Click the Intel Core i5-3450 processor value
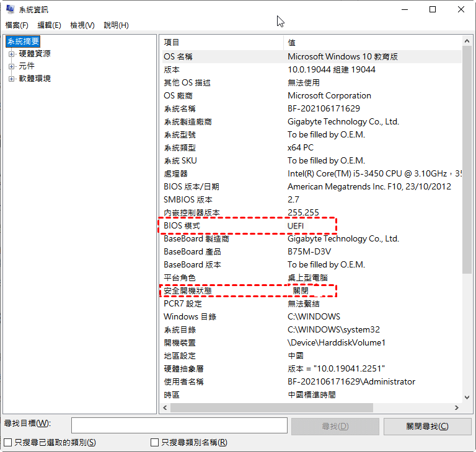This screenshot has height=452, width=476. click(374, 174)
